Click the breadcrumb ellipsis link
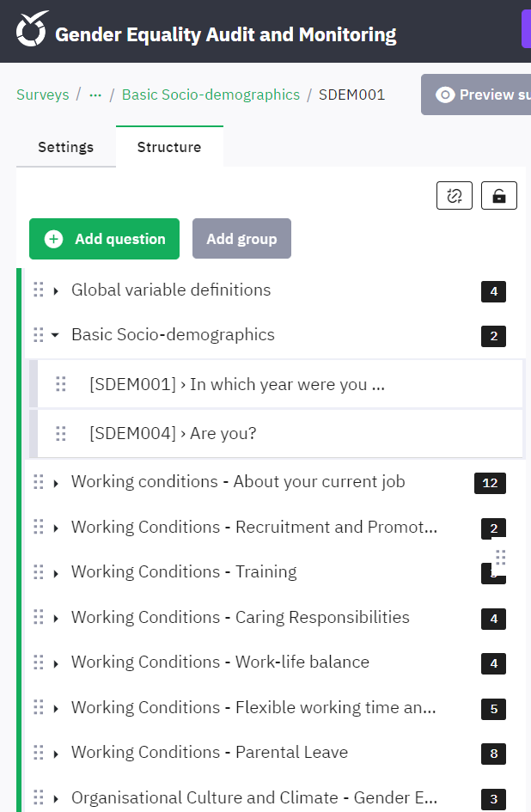Viewport: 531px width, 812px height. point(95,95)
